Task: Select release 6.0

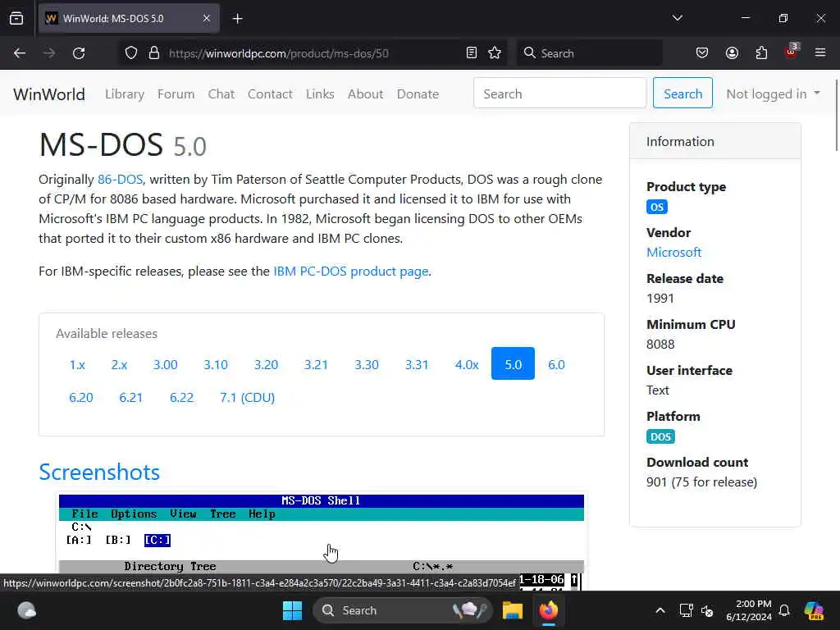Action: click(x=556, y=364)
